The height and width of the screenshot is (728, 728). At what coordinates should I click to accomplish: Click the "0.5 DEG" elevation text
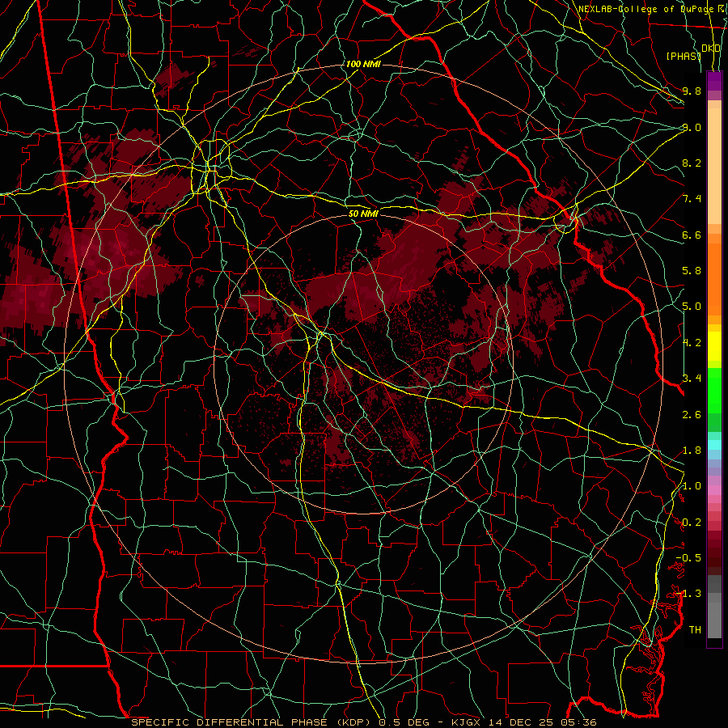pos(404,722)
